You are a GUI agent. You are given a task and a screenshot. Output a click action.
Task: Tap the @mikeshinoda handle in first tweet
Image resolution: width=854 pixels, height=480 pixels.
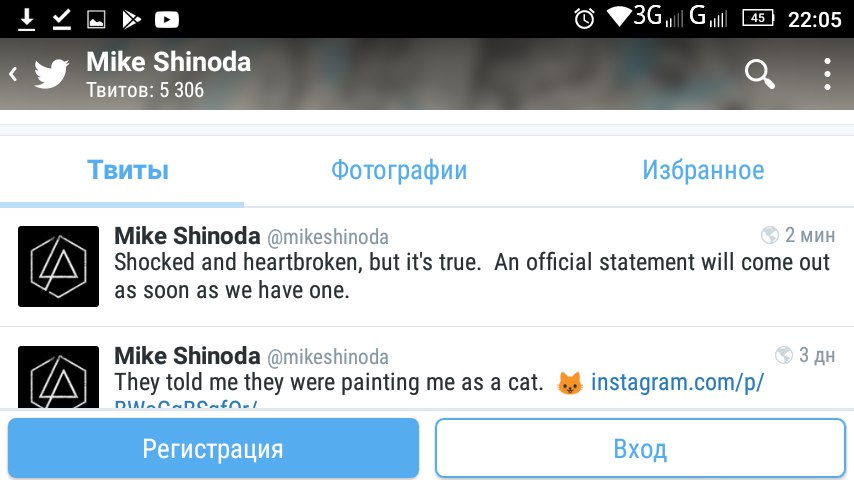click(x=328, y=237)
